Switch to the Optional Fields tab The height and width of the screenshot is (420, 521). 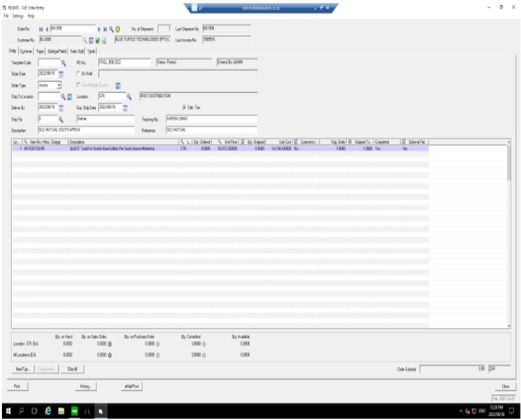(x=57, y=51)
